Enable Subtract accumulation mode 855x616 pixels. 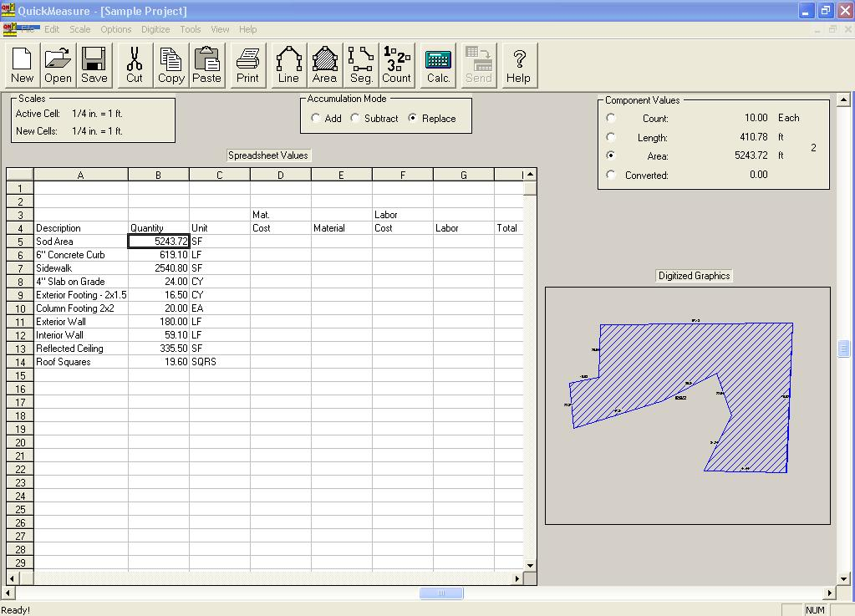[x=354, y=118]
